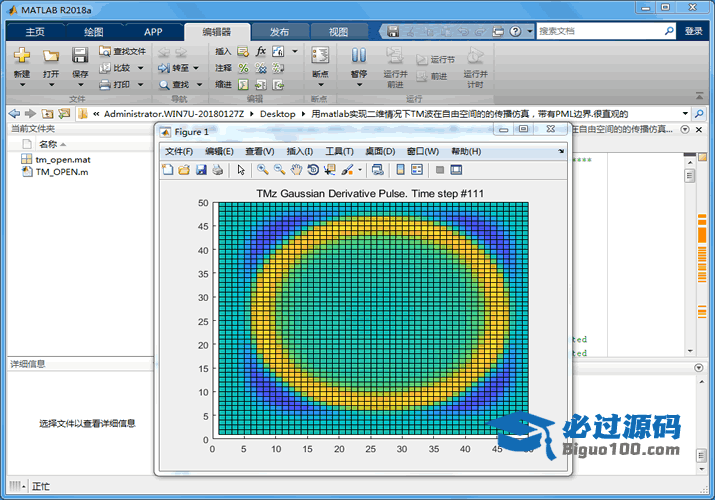This screenshot has height=500, width=715.
Task: Switch to the 视图 (View) tab
Action: 338,32
